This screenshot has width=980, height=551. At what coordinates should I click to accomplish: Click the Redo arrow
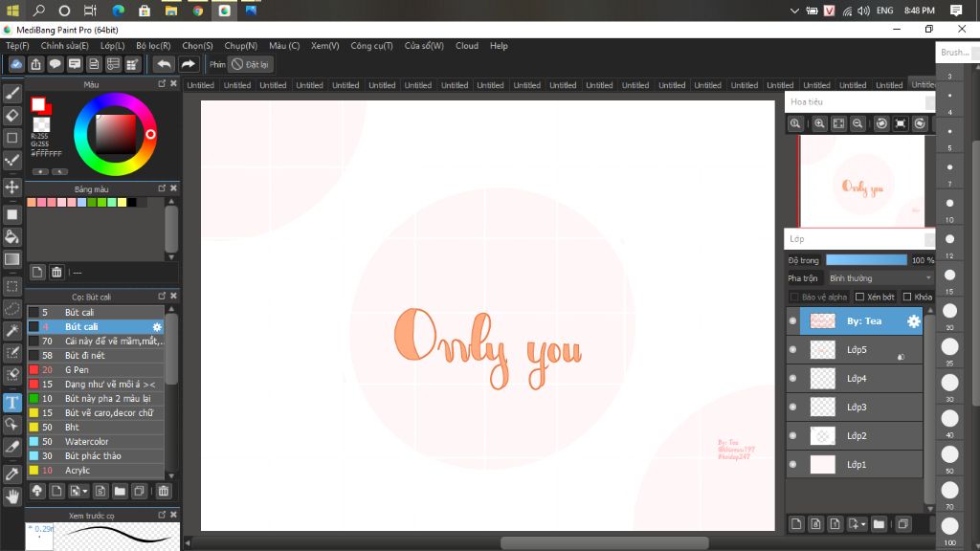[x=188, y=64]
